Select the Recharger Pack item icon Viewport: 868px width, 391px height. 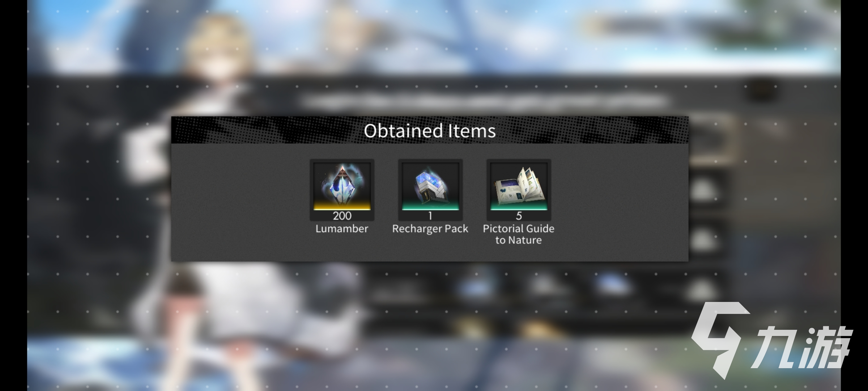[x=430, y=185]
